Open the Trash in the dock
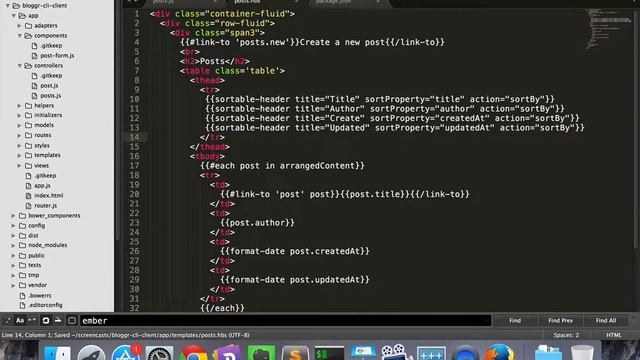 click(582, 353)
